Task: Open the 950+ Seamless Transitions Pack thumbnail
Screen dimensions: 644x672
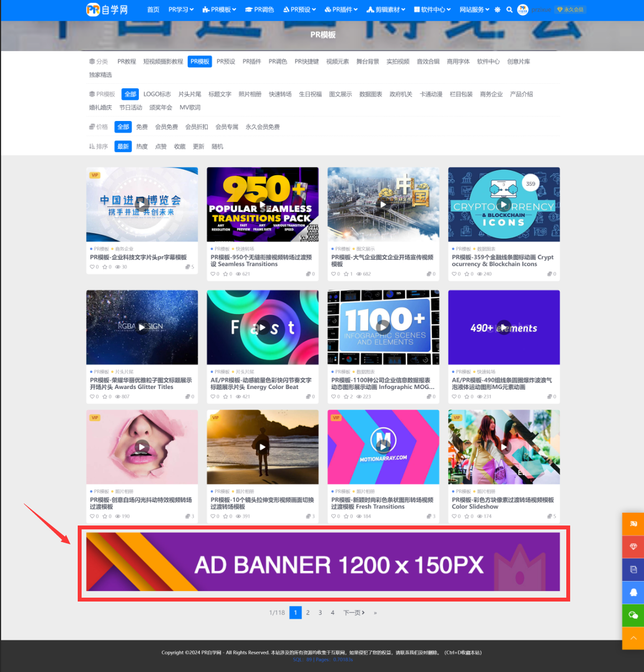Action: (x=263, y=204)
